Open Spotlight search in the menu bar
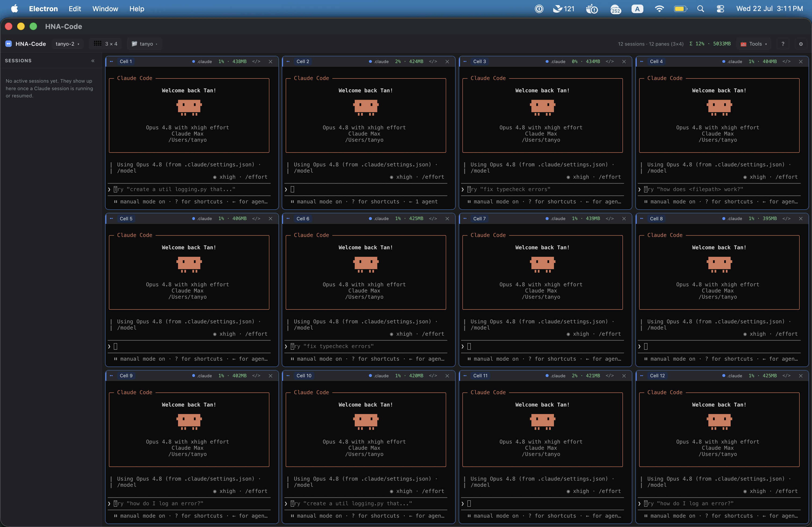 click(701, 9)
